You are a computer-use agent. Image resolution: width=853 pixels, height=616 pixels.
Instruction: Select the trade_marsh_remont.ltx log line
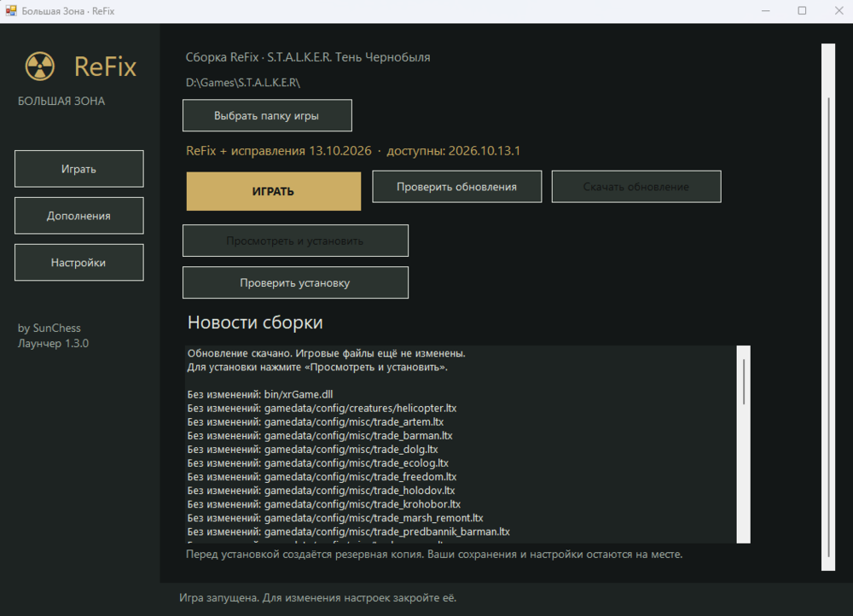coord(335,518)
